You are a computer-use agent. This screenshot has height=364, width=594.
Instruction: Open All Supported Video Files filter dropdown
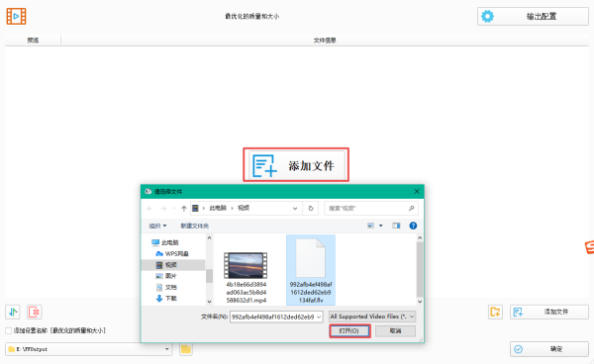pyautogui.click(x=372, y=317)
